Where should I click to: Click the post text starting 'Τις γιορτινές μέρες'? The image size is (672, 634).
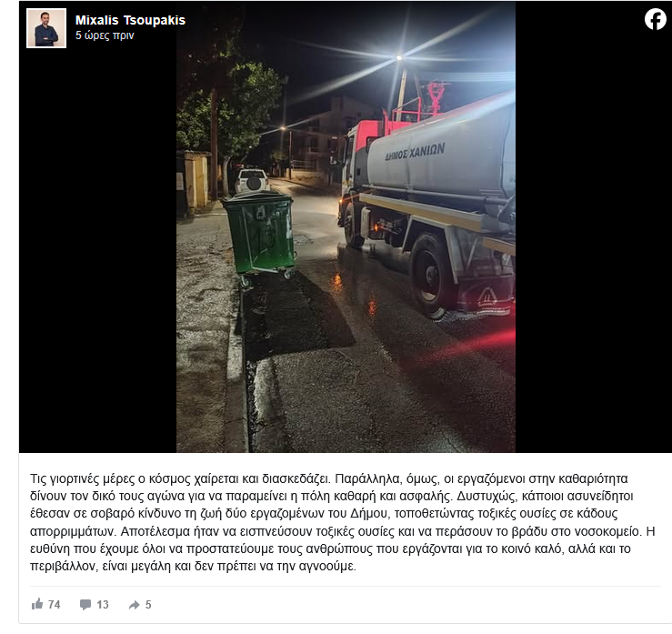point(343,522)
